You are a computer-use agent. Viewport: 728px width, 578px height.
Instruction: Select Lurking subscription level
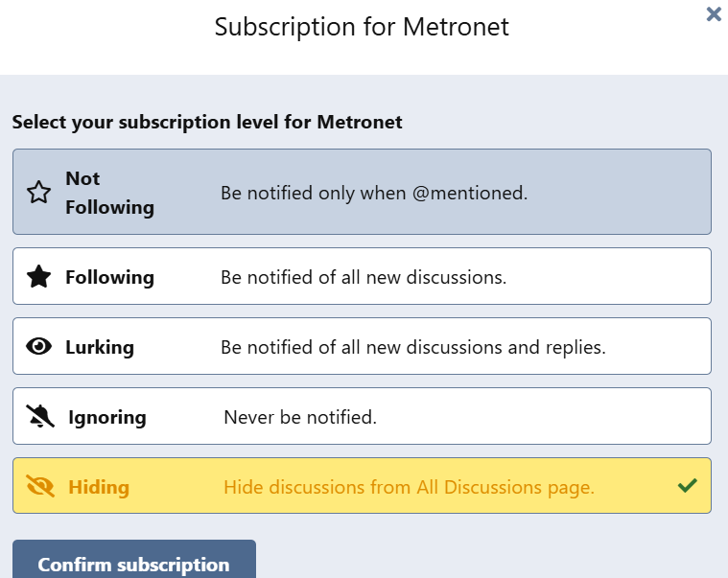[x=362, y=346]
